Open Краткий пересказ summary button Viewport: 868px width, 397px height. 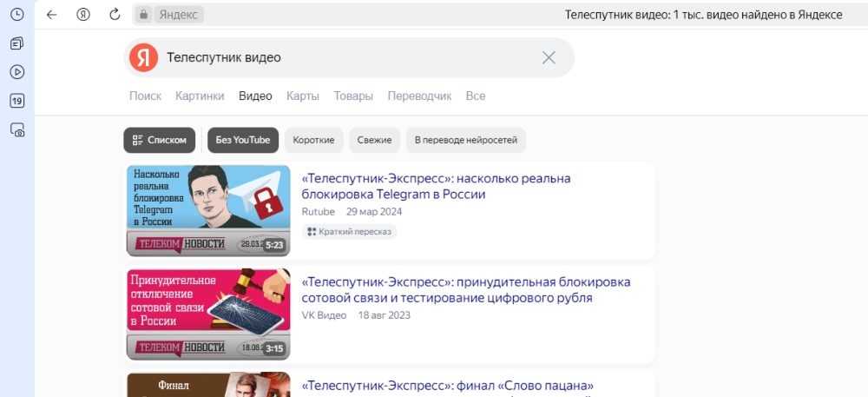(x=349, y=231)
